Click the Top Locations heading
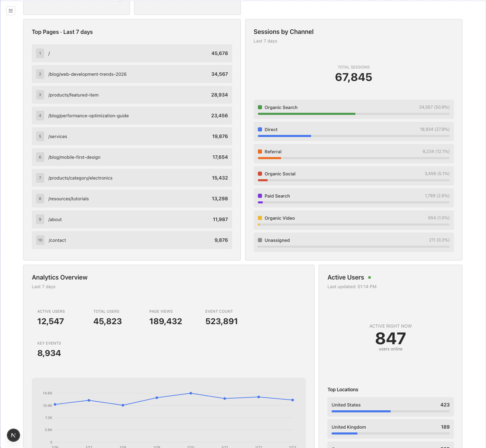This screenshot has width=486, height=448. point(343,390)
